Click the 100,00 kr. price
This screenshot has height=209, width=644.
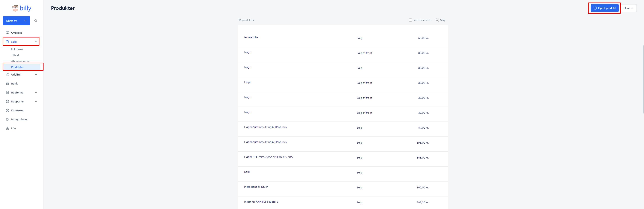coord(422,188)
